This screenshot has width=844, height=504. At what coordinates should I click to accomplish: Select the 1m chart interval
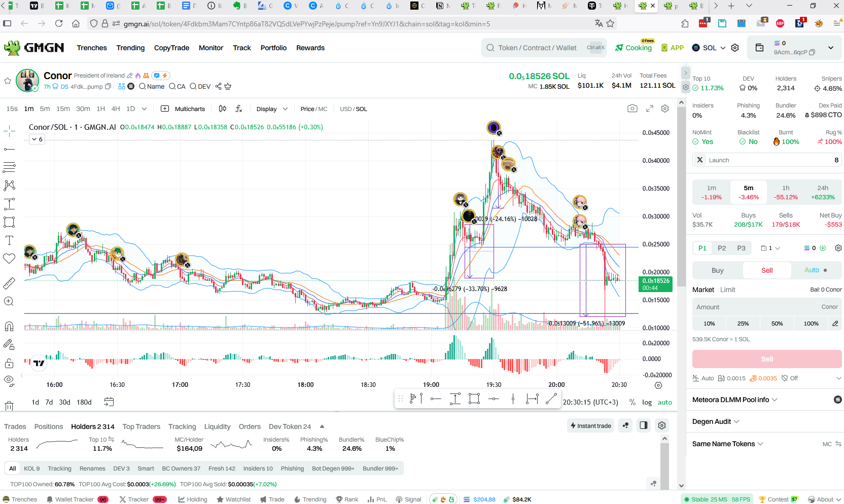29,109
